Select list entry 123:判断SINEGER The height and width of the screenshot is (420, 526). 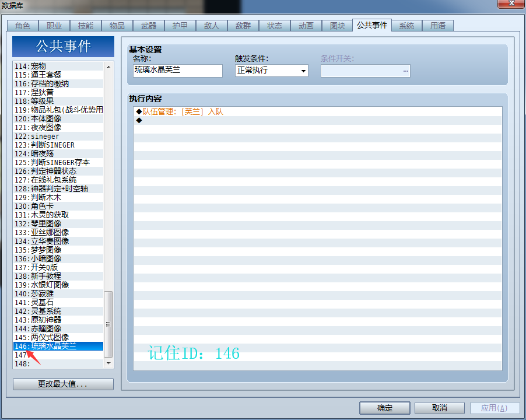58,145
